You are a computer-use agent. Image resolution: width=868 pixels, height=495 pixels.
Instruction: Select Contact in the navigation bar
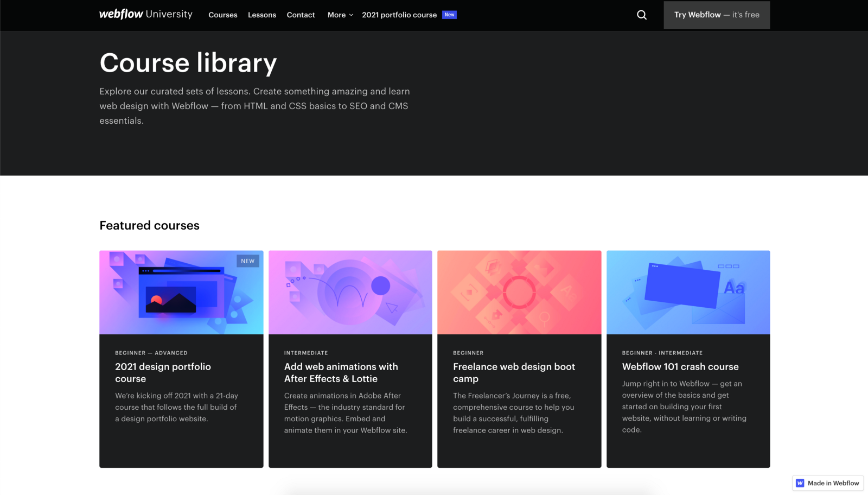[x=301, y=15]
